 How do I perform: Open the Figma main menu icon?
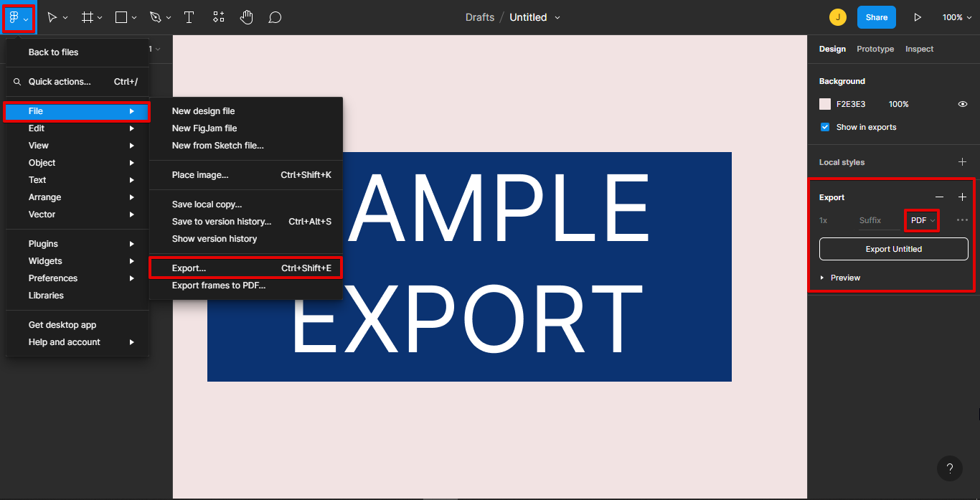point(14,18)
